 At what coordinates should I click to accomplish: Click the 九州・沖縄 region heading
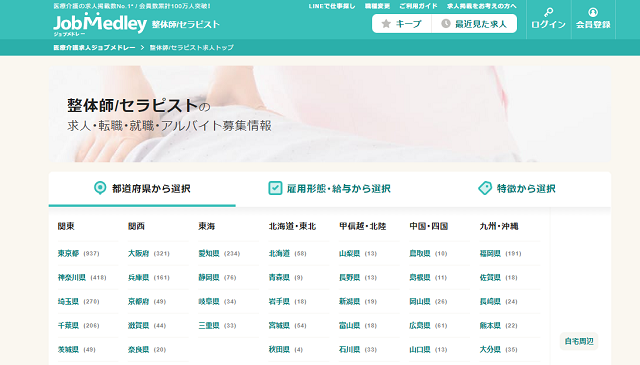click(x=499, y=226)
